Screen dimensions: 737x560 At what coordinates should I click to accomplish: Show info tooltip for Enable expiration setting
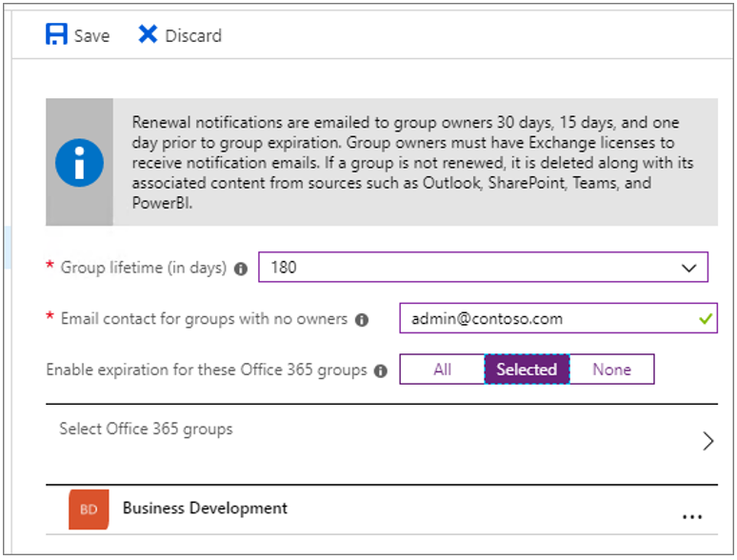point(380,371)
